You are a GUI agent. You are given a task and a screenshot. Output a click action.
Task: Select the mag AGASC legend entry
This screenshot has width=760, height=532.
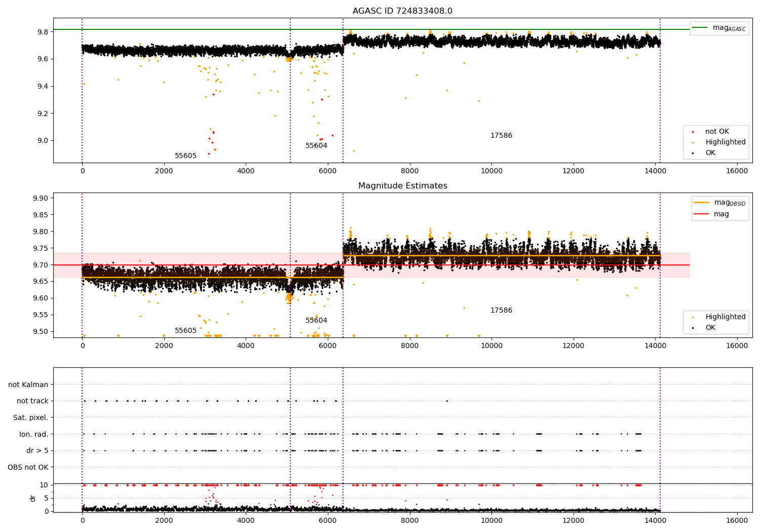pos(719,28)
